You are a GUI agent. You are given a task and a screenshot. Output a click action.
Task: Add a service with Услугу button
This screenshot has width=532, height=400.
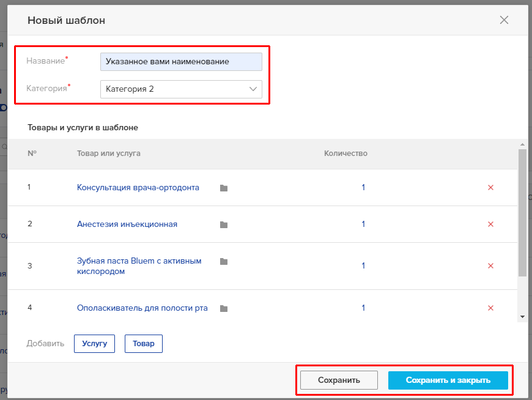94,344
